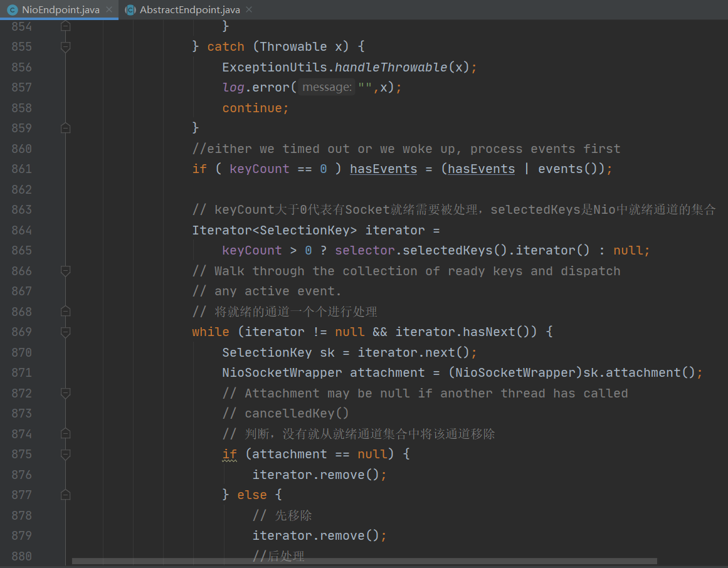Screen dimensions: 728x568
Task: Click the handleThrowable method call
Action: tap(391, 67)
